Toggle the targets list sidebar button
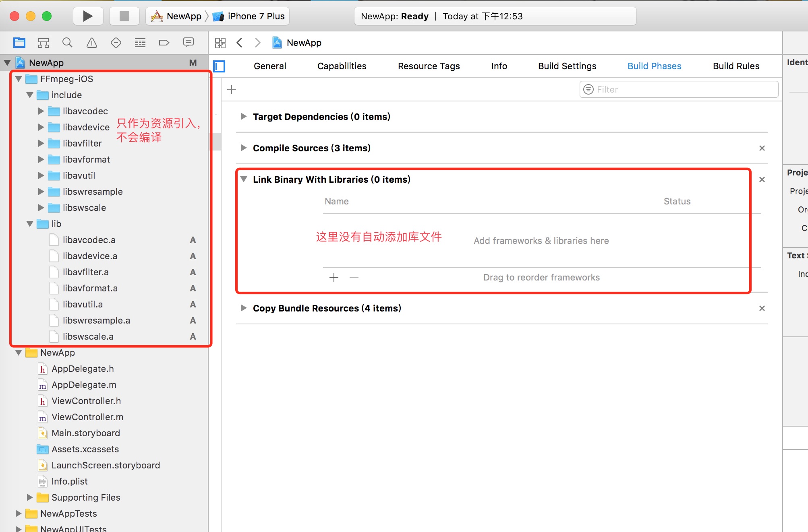This screenshot has width=808, height=532. click(219, 66)
